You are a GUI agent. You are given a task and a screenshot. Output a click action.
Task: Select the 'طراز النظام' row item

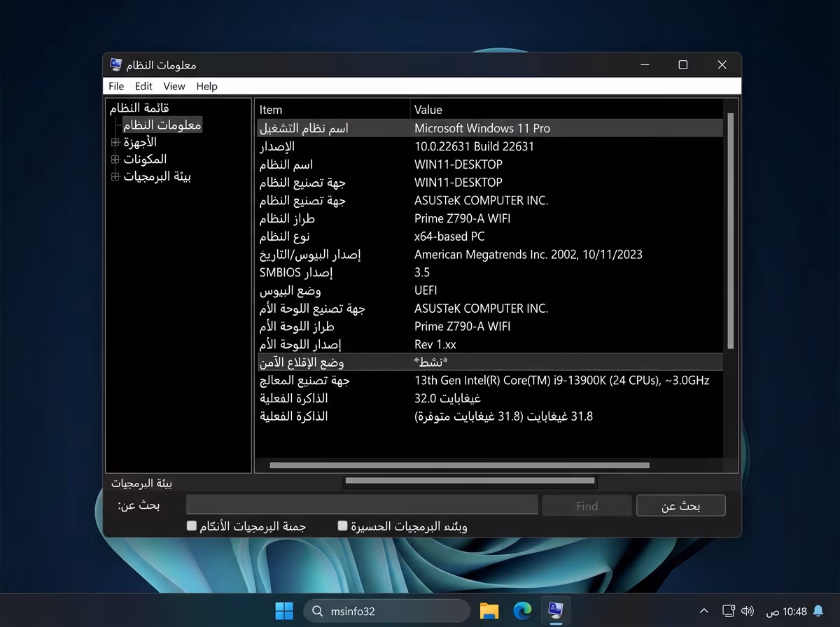pyautogui.click(x=287, y=218)
